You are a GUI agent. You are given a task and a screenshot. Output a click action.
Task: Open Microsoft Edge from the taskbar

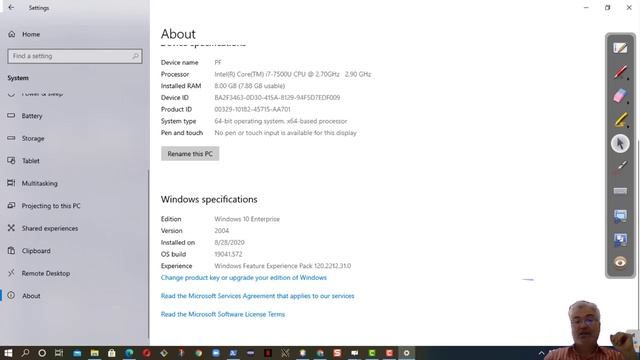click(129, 353)
